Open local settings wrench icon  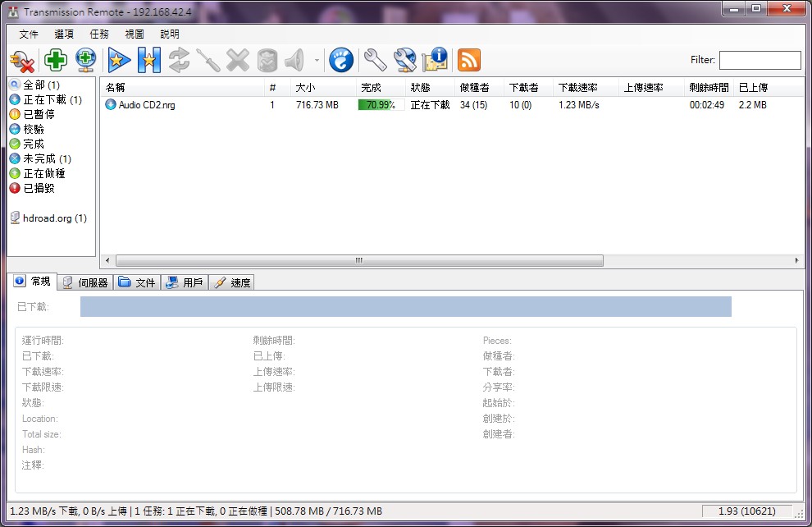[375, 60]
